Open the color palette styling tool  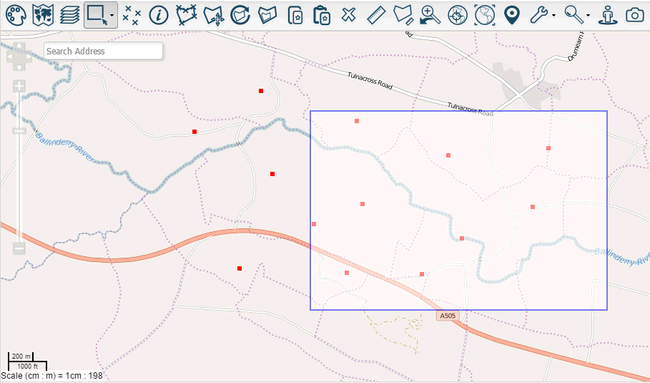16,15
